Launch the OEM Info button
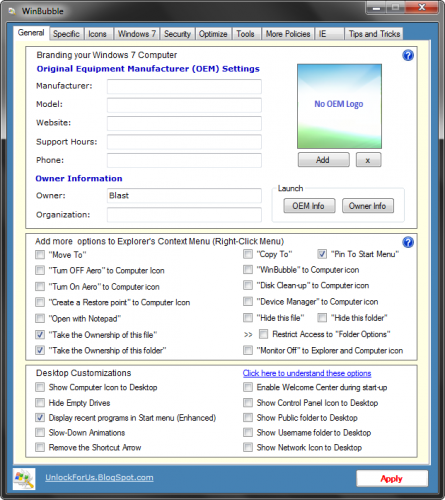The image size is (445, 500). (x=309, y=206)
